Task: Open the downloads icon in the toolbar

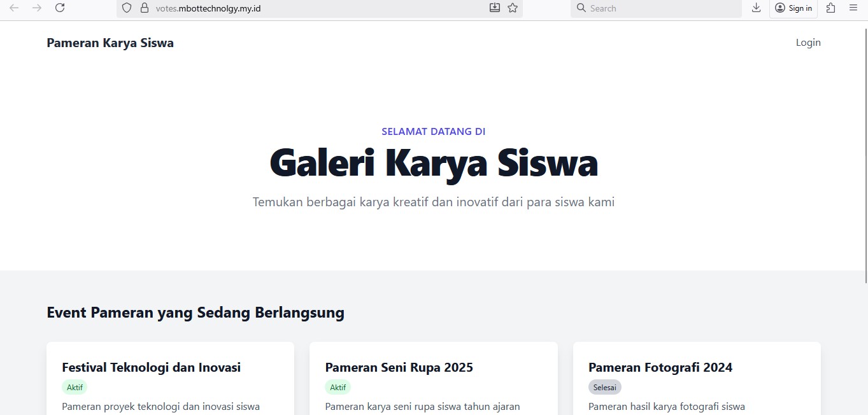Action: 755,8
